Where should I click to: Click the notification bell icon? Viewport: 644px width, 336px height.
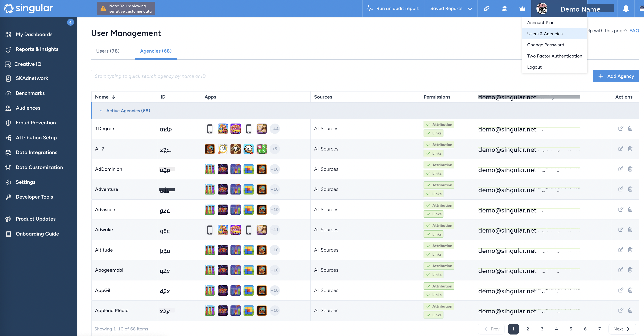tap(625, 9)
